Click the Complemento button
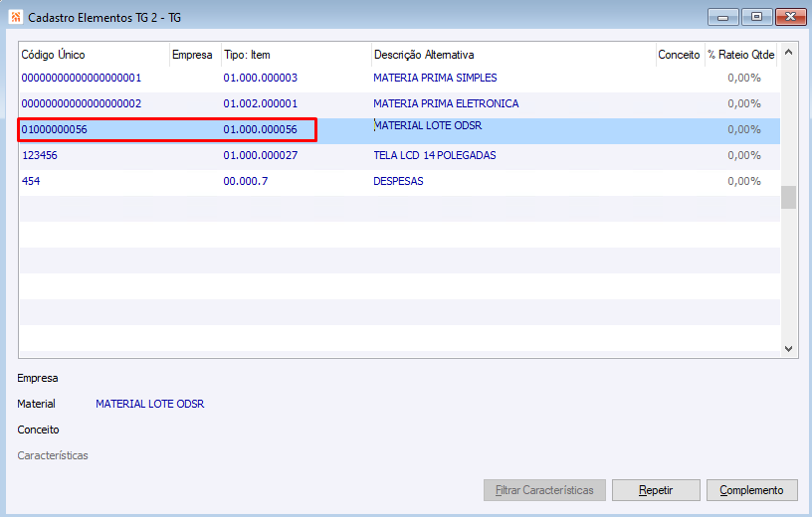 click(x=752, y=490)
